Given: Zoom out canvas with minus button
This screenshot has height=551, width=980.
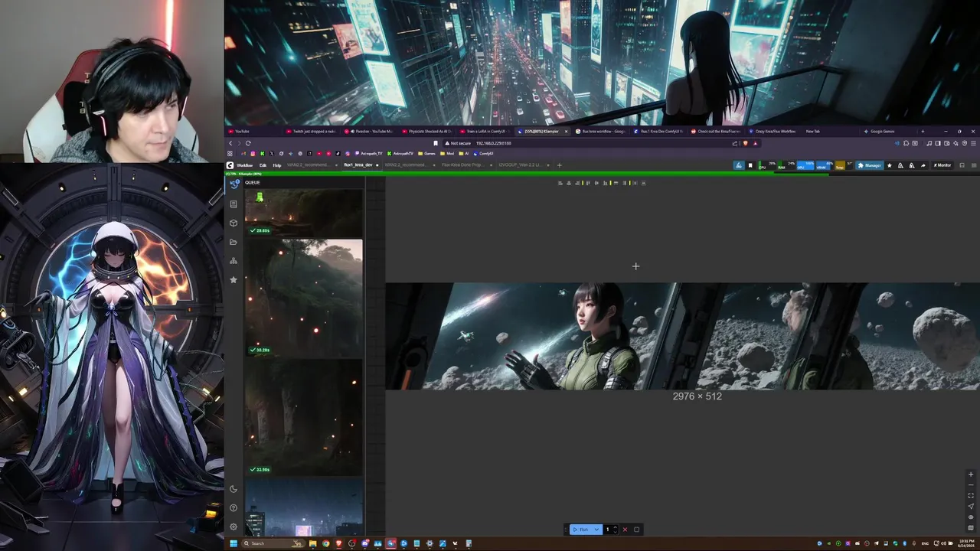Looking at the screenshot, I should point(971,485).
